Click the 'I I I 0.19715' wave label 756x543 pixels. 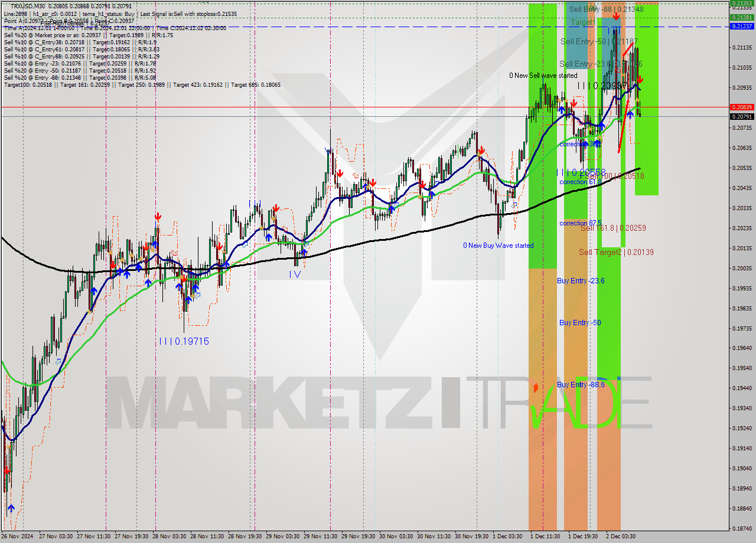(x=184, y=341)
